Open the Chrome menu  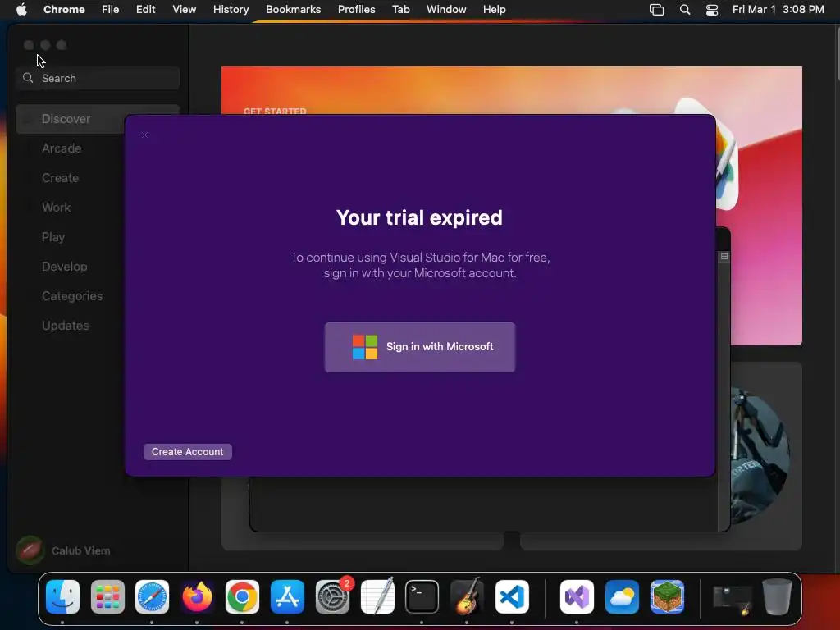(x=64, y=10)
